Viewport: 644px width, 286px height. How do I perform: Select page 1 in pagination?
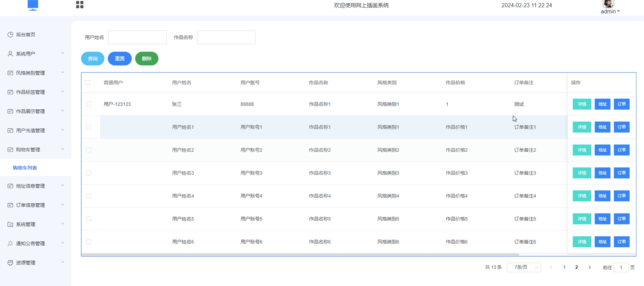pos(564,267)
